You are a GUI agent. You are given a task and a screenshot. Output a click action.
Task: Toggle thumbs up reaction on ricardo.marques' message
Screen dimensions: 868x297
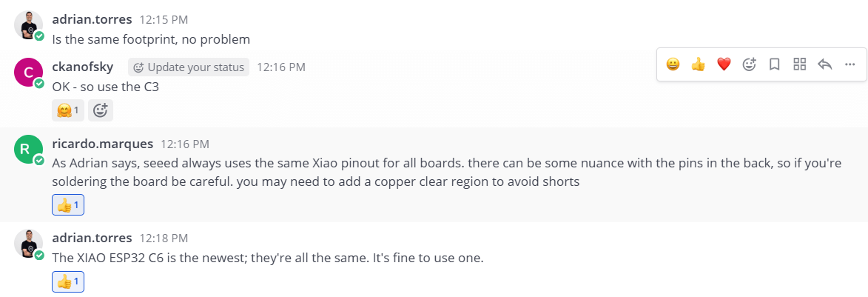pyautogui.click(x=67, y=205)
